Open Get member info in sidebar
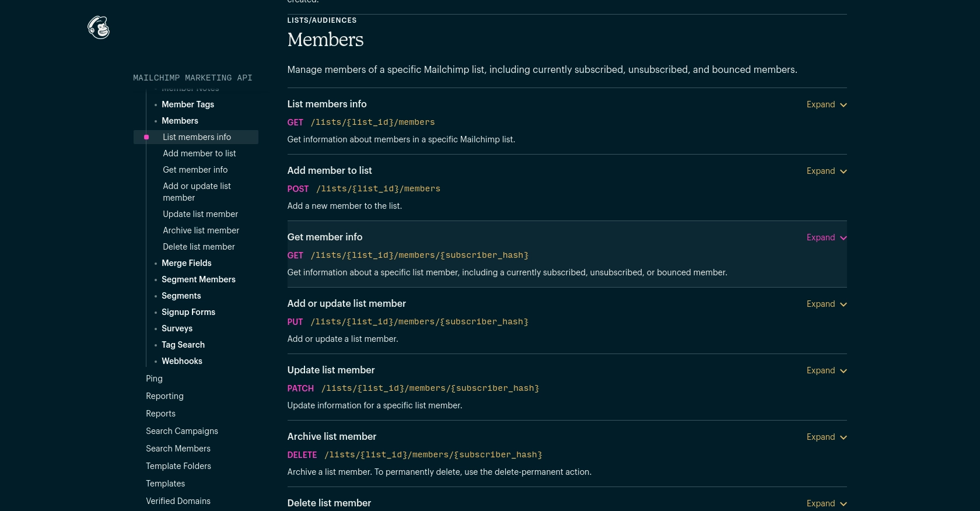980x511 pixels. point(195,170)
